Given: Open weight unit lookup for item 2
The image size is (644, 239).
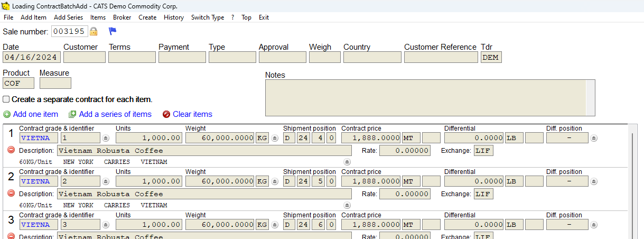Looking at the screenshot, I should tap(275, 181).
